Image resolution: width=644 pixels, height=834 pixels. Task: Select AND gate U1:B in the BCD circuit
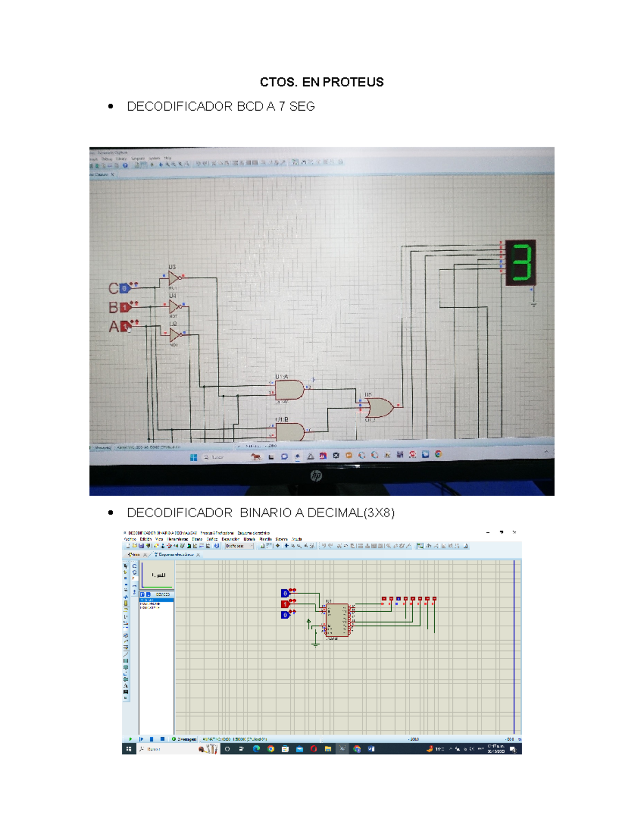click(289, 431)
